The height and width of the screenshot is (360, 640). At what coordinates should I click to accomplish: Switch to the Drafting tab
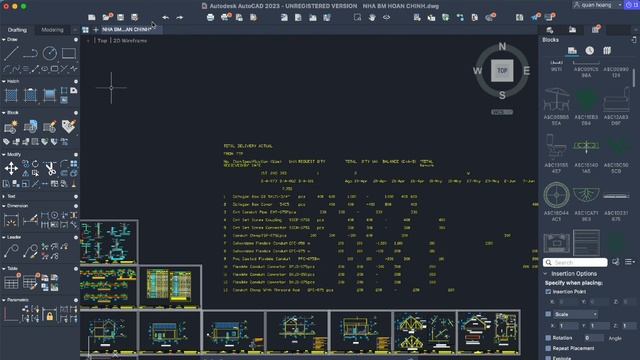[x=17, y=30]
